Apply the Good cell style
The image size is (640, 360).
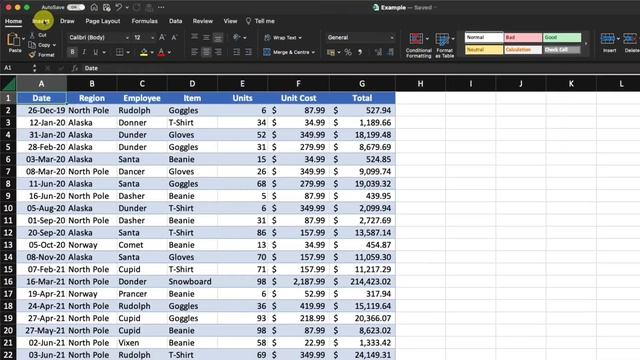pos(562,38)
